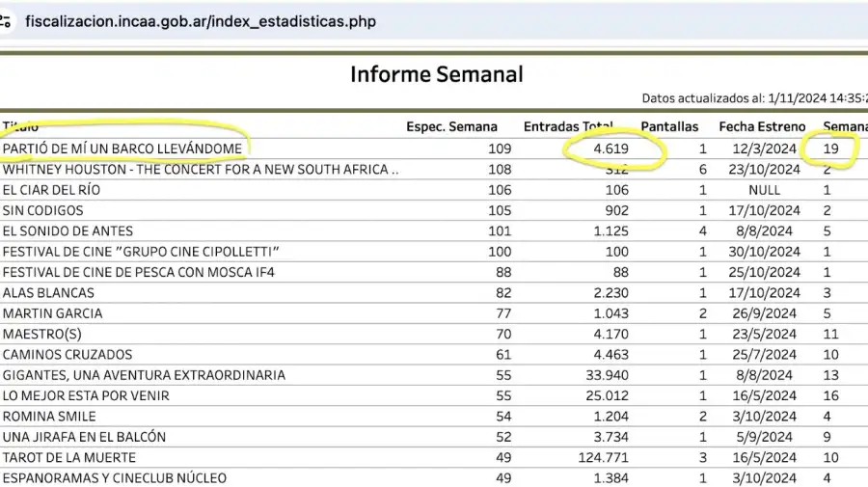Click the Informe Semanal heading

coord(436,74)
